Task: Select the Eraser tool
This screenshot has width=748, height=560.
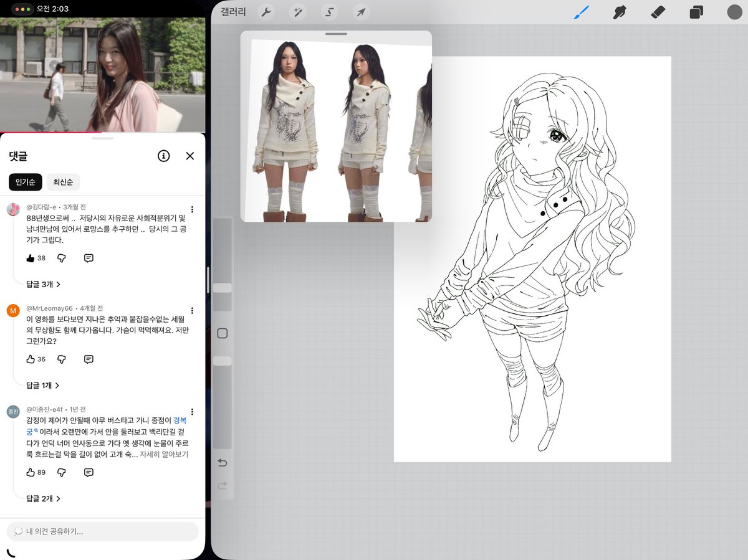Action: click(658, 12)
